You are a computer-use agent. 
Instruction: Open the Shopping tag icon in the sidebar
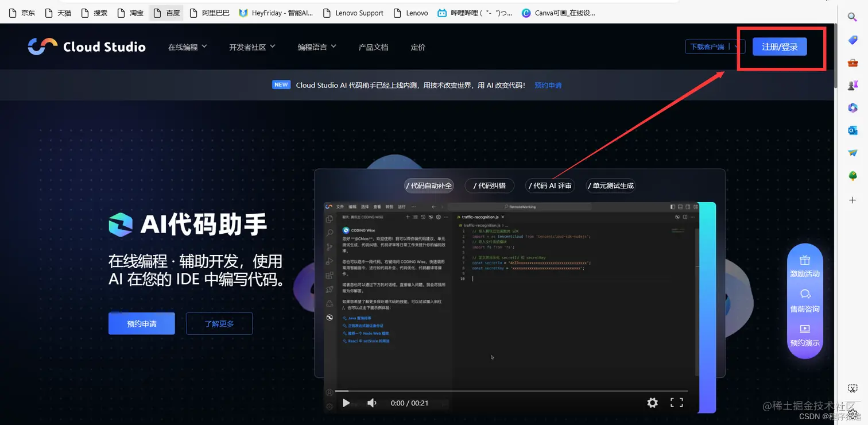point(852,40)
